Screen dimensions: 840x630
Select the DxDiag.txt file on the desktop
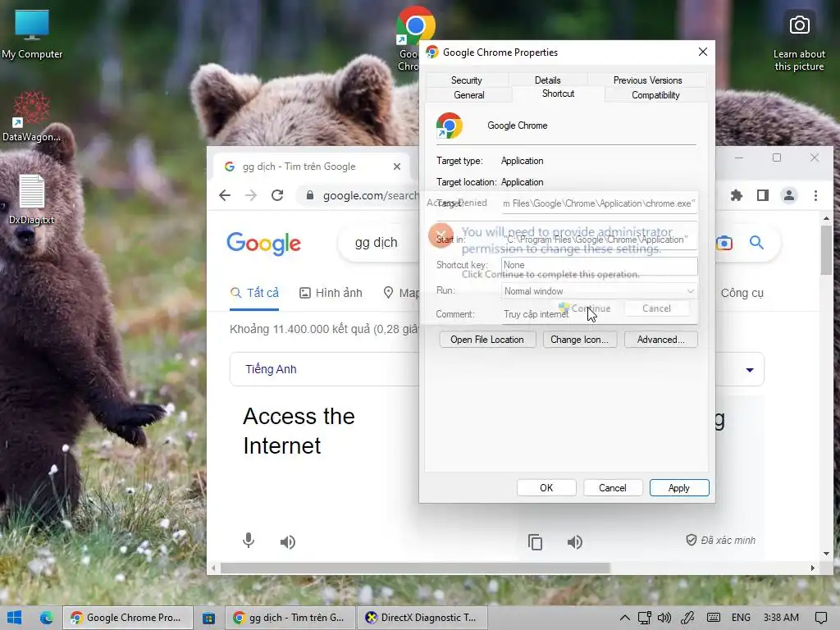click(32, 199)
